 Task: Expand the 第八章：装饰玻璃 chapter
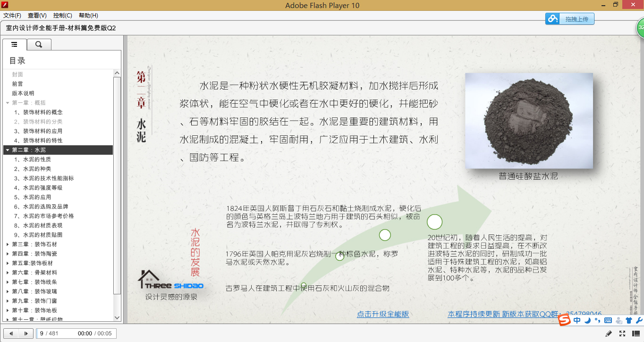point(8,292)
